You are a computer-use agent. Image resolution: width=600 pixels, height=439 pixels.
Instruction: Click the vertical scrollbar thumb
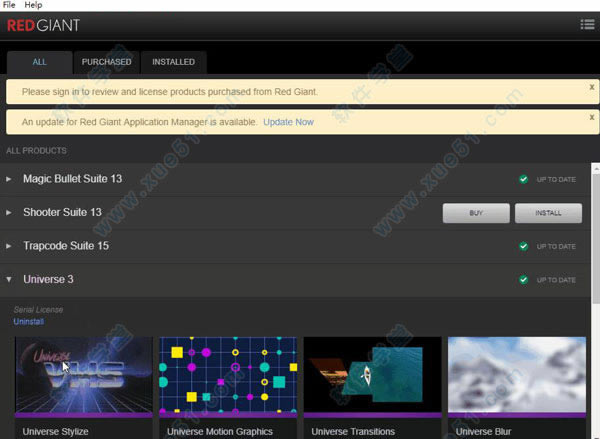pos(596,241)
